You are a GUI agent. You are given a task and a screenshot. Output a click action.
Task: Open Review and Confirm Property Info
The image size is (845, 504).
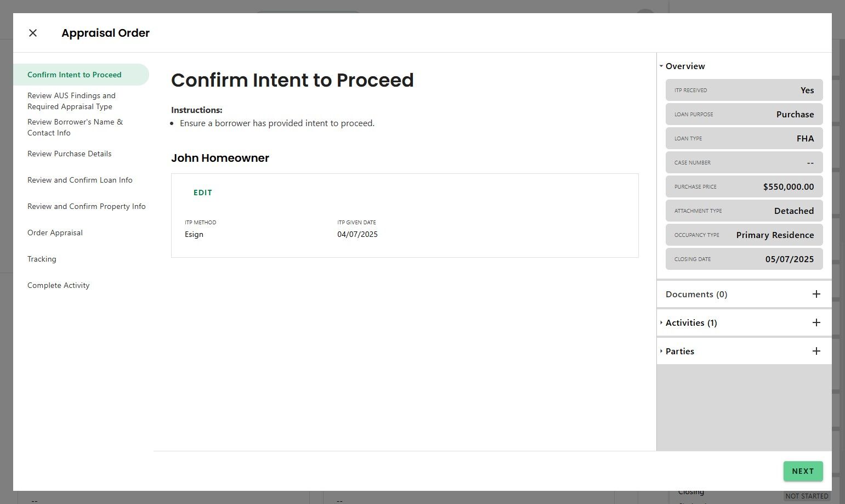pos(87,206)
